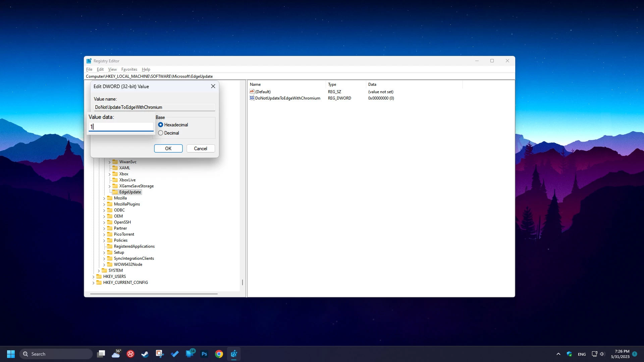The image size is (644, 362).
Task: Select the XboxLive key in tree
Action: click(127, 180)
